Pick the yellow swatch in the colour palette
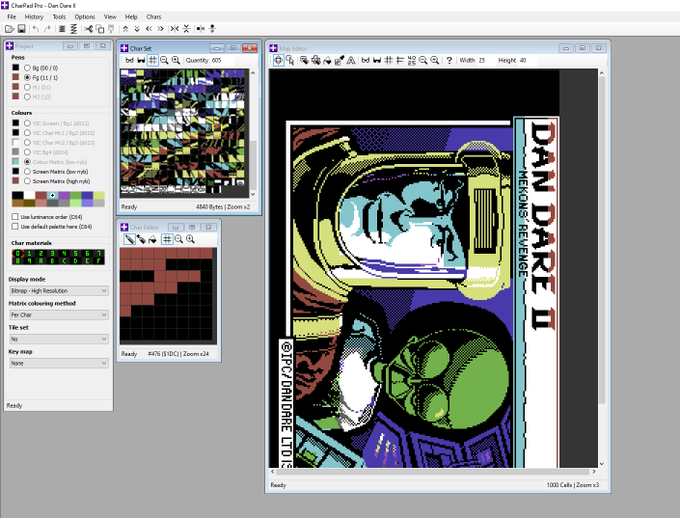680x518 pixels. [99, 196]
